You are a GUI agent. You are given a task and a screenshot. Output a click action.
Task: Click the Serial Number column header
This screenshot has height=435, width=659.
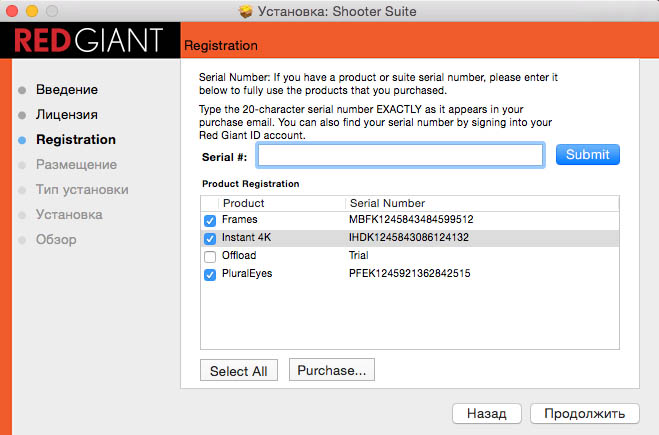387,203
